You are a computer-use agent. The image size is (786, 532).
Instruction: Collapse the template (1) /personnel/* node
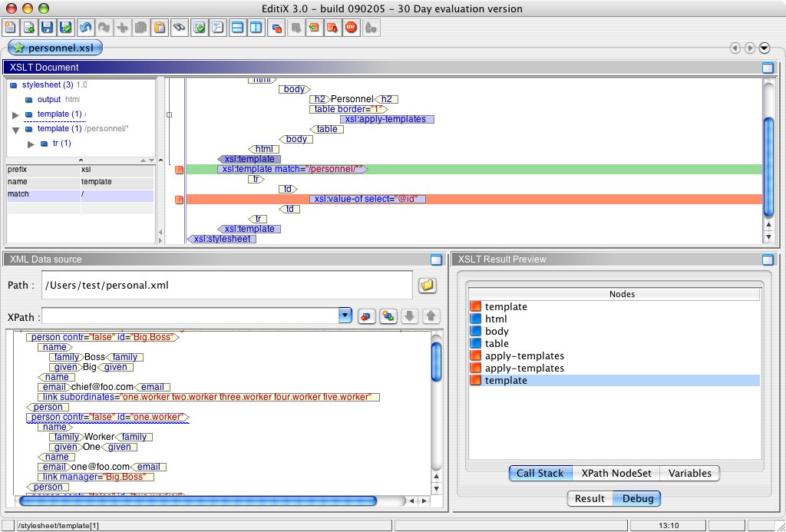tap(15, 130)
